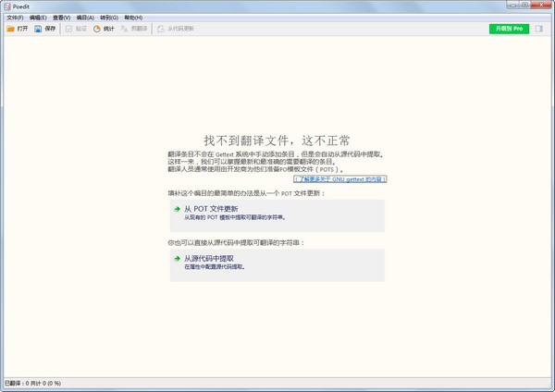Open the 编辑(E) menu
Viewport: 555px width, 392px height.
tap(38, 18)
